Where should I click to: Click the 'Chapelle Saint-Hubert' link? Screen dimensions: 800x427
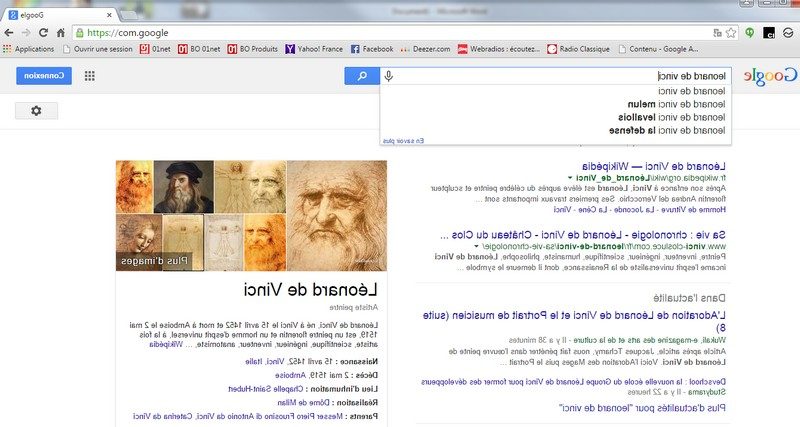click(265, 389)
